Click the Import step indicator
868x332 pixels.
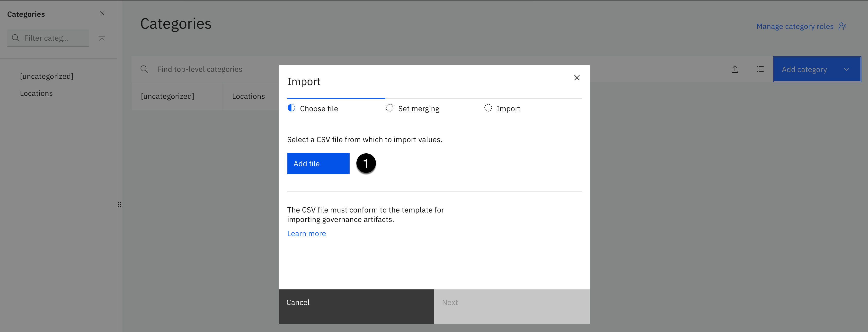pos(488,108)
